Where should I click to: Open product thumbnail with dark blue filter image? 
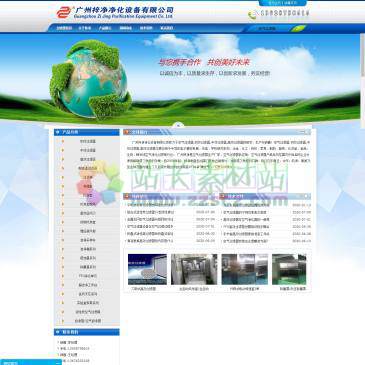coord(147,270)
